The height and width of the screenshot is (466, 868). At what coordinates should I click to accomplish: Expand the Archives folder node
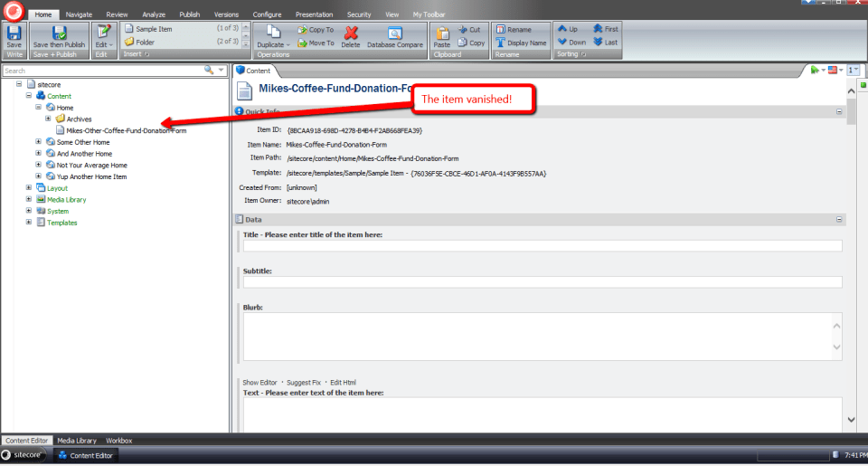(x=48, y=119)
